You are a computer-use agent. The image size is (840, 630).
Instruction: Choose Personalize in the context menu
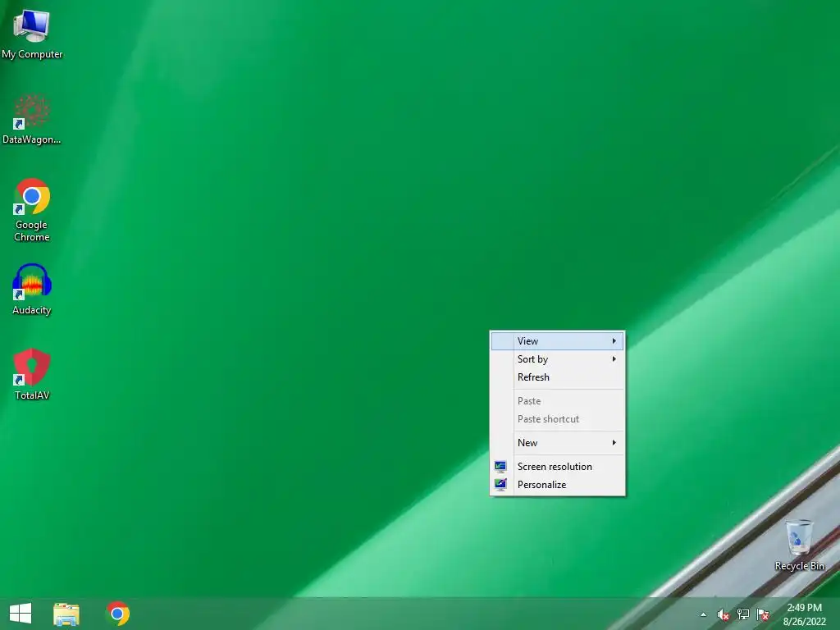tap(557, 485)
